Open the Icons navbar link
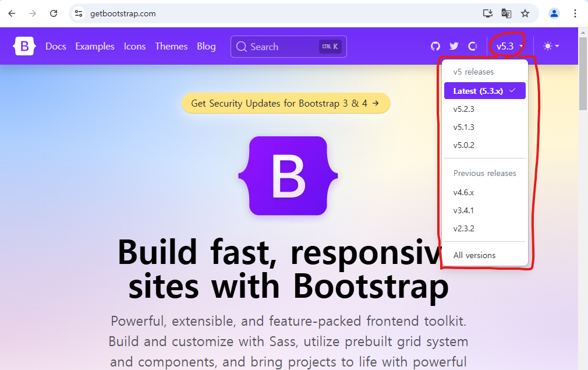 click(x=135, y=46)
